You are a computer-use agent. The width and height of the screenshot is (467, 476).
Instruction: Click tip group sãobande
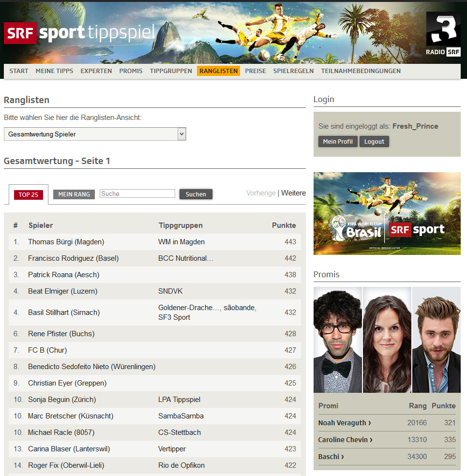[240, 308]
